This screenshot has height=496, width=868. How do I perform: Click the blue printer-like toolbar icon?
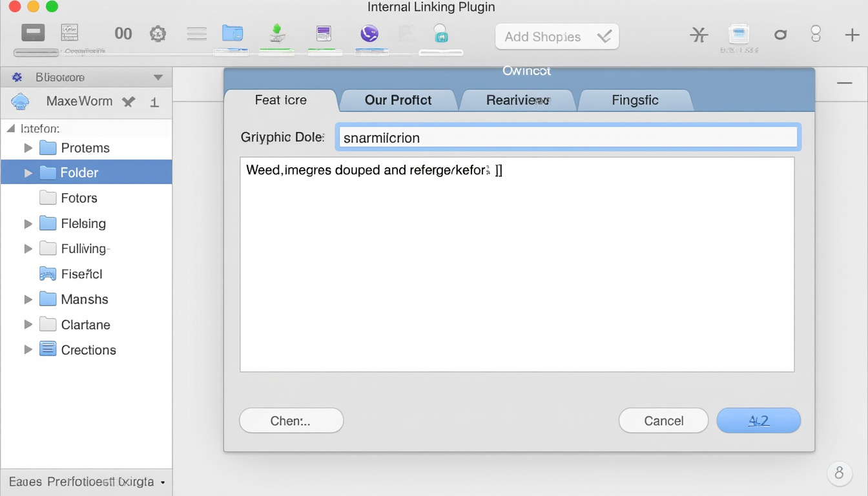click(739, 34)
